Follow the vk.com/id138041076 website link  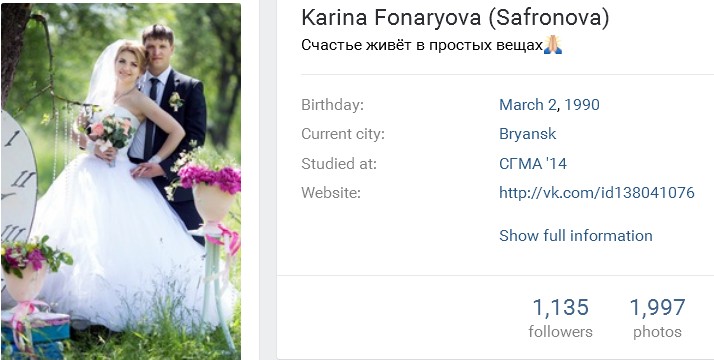pos(597,193)
